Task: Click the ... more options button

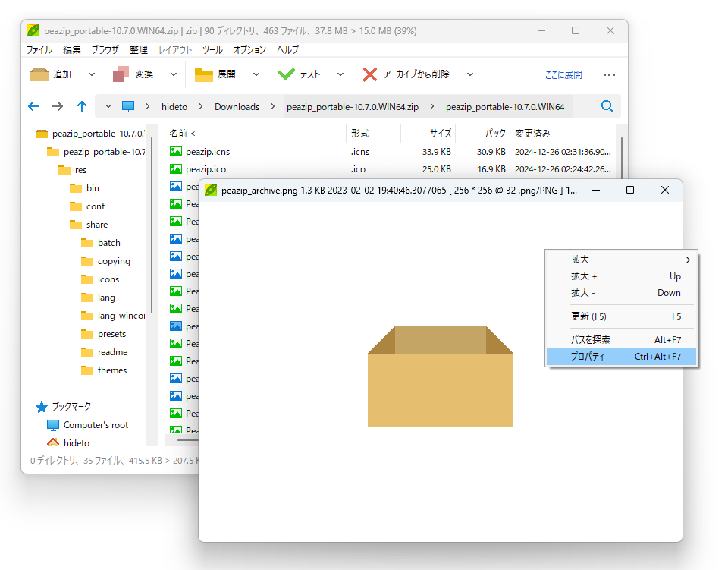Action: (610, 74)
